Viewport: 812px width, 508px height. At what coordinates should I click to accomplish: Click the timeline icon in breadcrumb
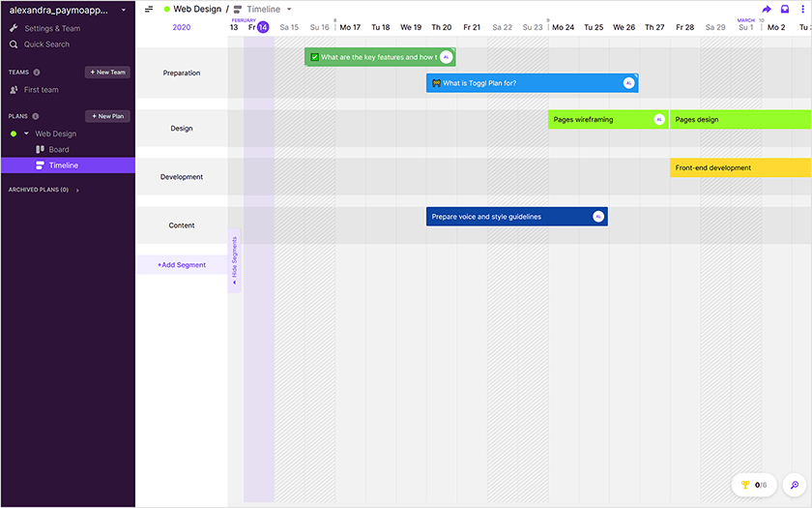(238, 10)
